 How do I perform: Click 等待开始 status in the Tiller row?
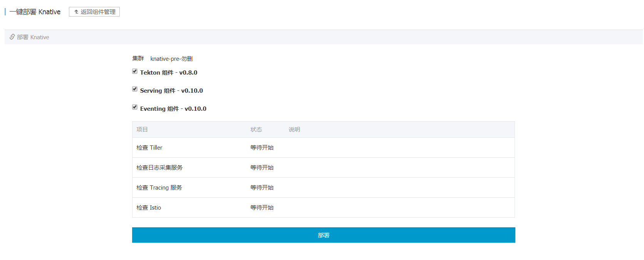262,148
